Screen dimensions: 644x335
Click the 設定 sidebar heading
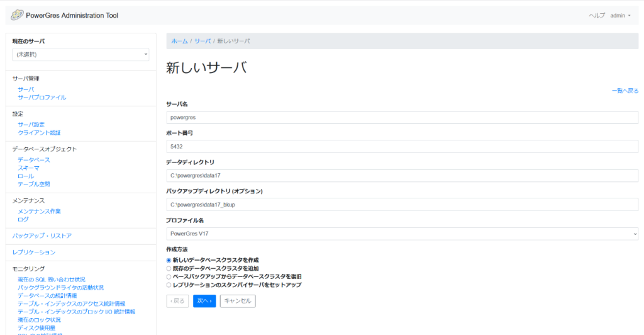tap(18, 114)
